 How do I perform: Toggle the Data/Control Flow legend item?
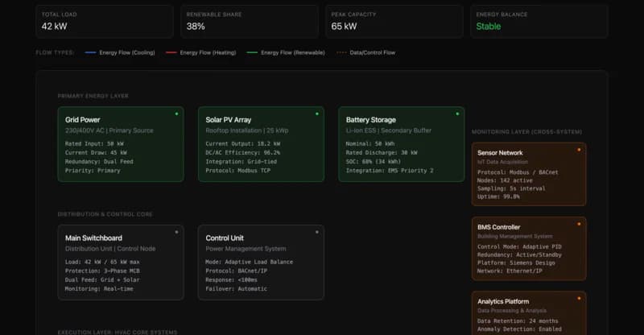tap(366, 52)
